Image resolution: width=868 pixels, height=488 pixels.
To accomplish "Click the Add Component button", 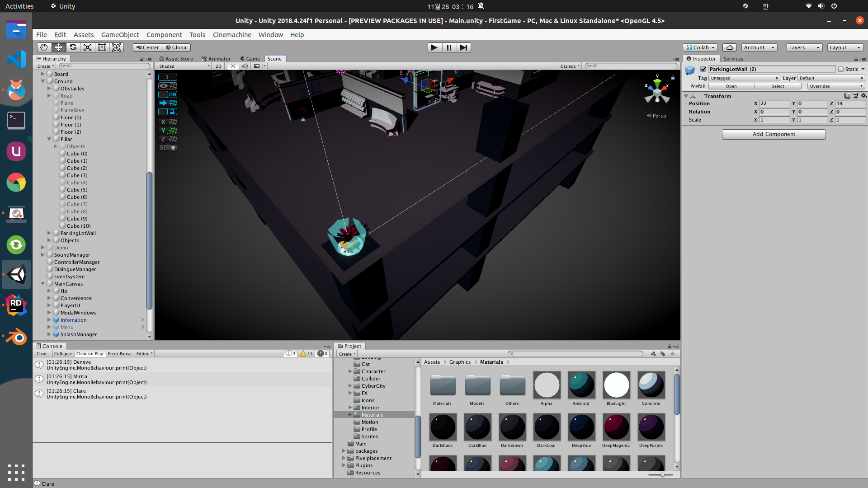I will click(774, 134).
